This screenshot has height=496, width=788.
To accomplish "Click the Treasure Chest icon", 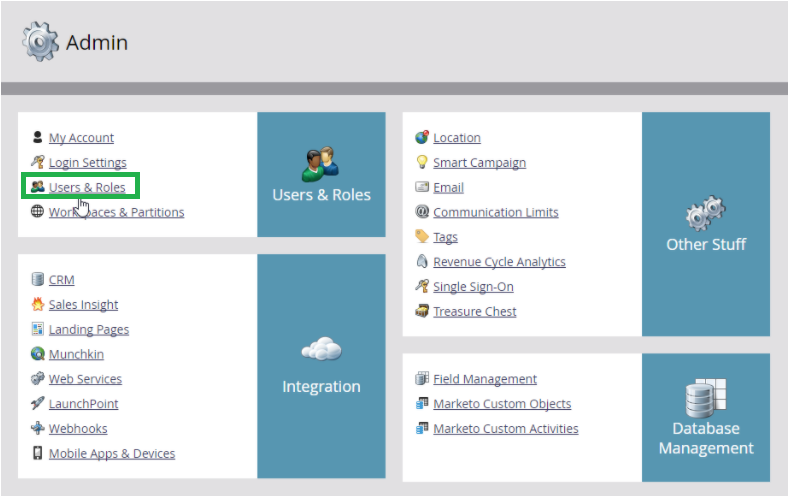I will tap(422, 311).
